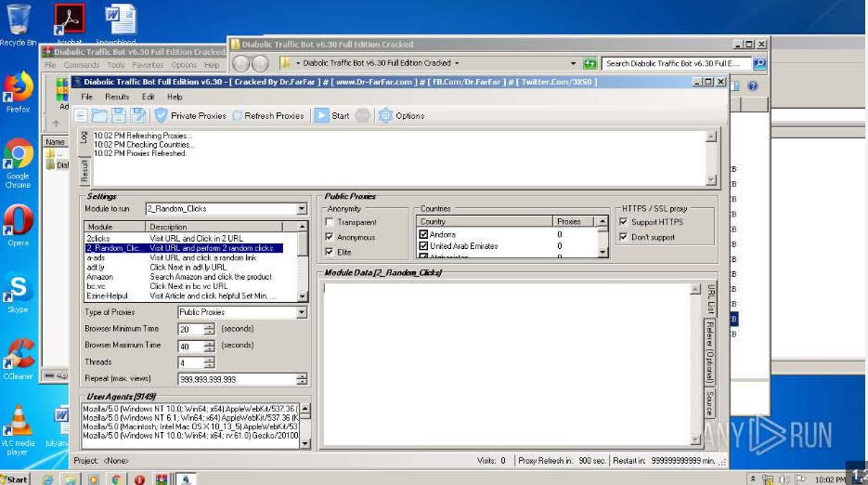Viewport: 868px width, 485px height.
Task: Select the Amazon module row
Action: 184,277
